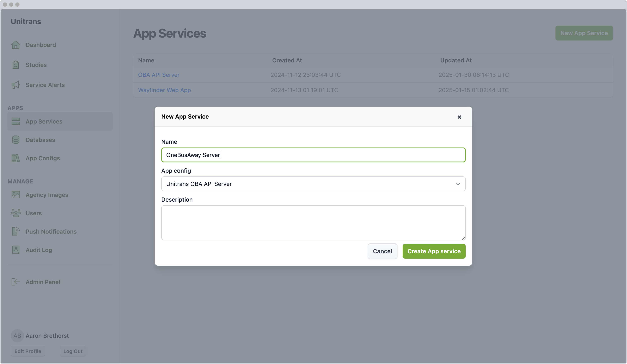
Task: Click the Audit Log icon
Action: tap(16, 250)
